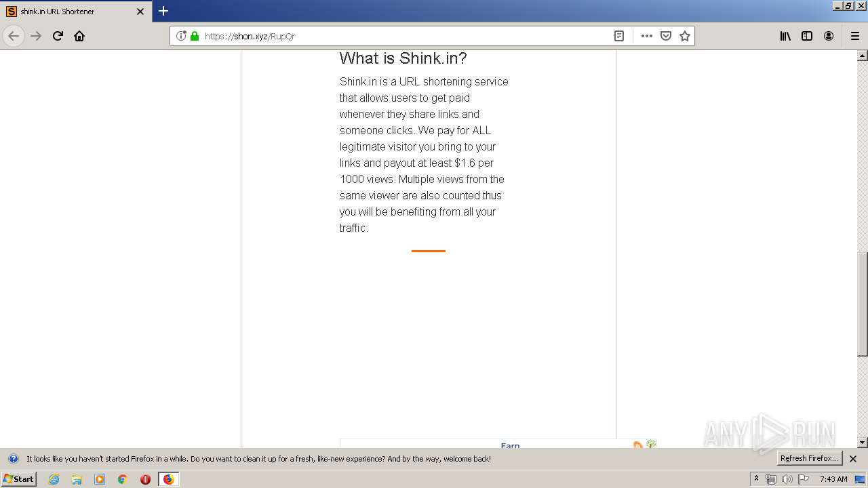
Task: Open the Windows Start menu
Action: click(18, 479)
